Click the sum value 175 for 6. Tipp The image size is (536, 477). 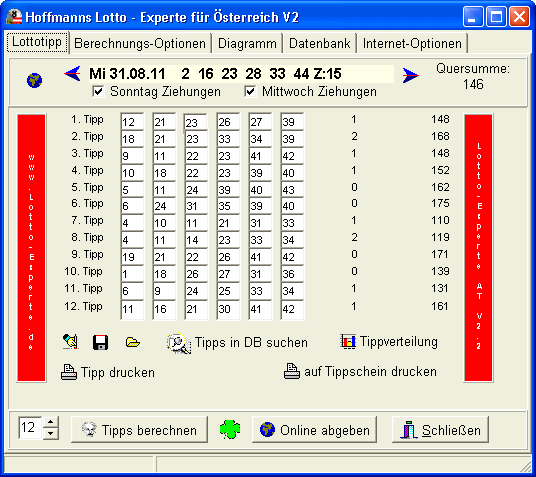click(440, 203)
